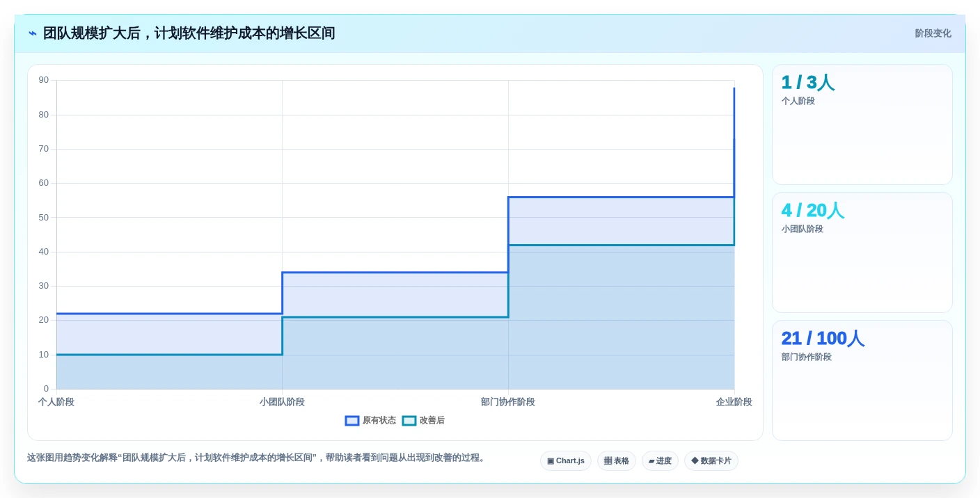Open the 4 / 20人 小团队阶段 card
The height and width of the screenshot is (498, 980).
click(x=862, y=252)
